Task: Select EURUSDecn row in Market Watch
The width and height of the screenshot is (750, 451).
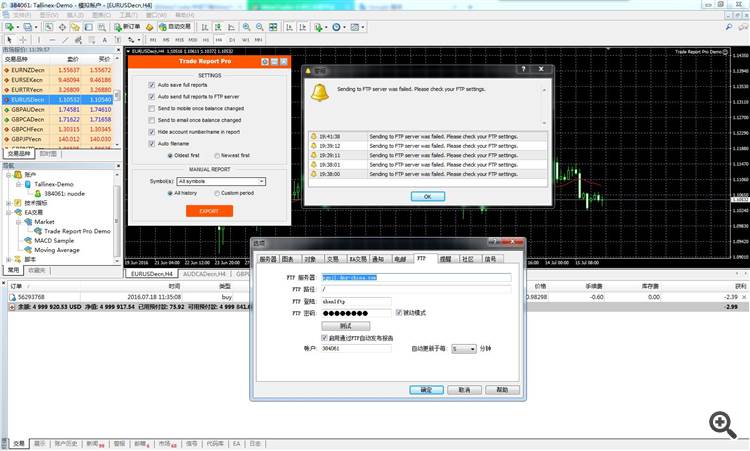Action: 57,99
